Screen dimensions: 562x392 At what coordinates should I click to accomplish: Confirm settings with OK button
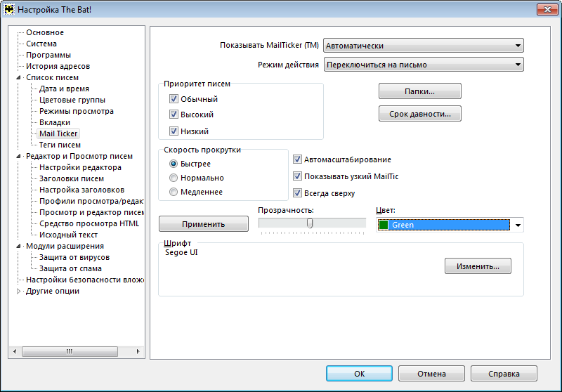pos(359,374)
